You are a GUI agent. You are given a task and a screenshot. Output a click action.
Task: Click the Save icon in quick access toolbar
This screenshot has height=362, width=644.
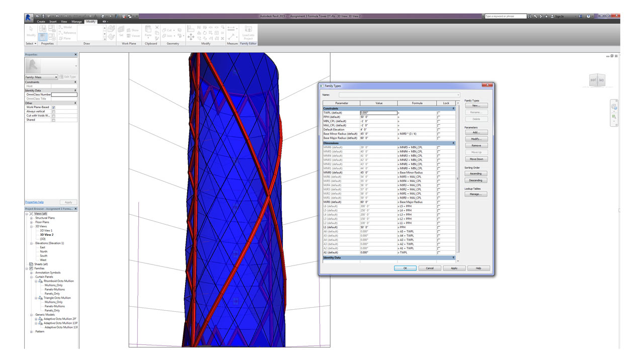pyautogui.click(x=44, y=17)
